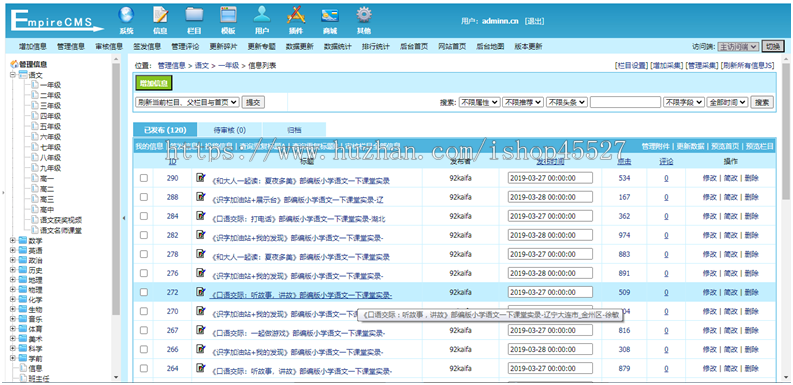Open the 不限属性 dropdown
This screenshot has width=793, height=385.
coord(479,102)
